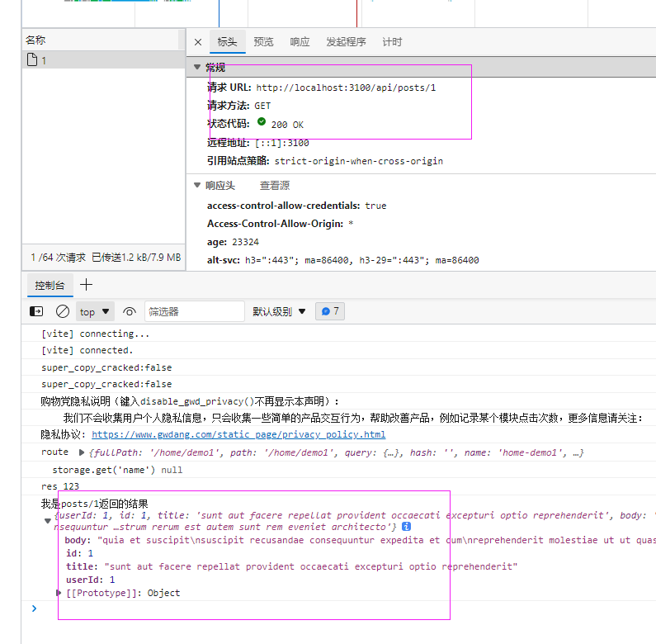Click the strict-origin-when-cross-origin value
Screen dimensions: 656x644
click(359, 161)
